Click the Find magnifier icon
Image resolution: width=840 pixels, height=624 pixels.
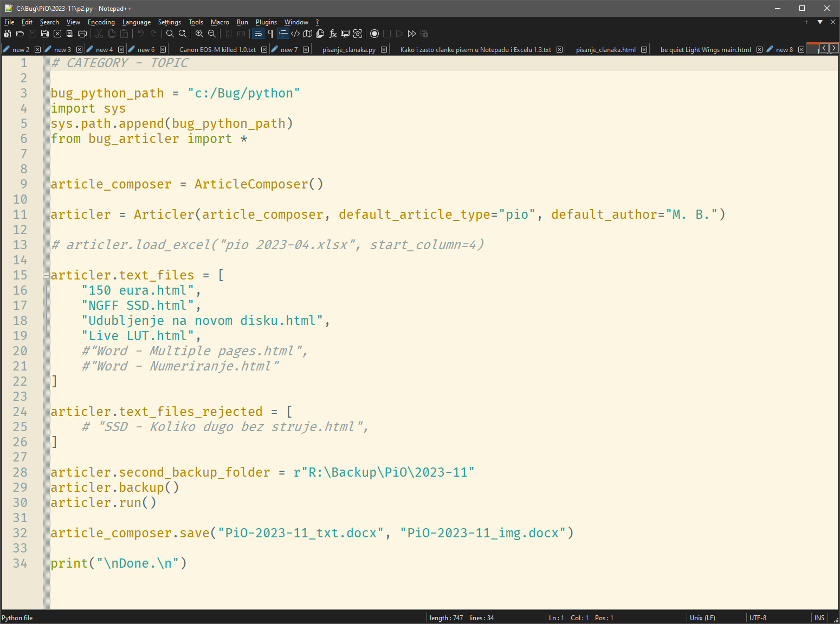point(170,34)
